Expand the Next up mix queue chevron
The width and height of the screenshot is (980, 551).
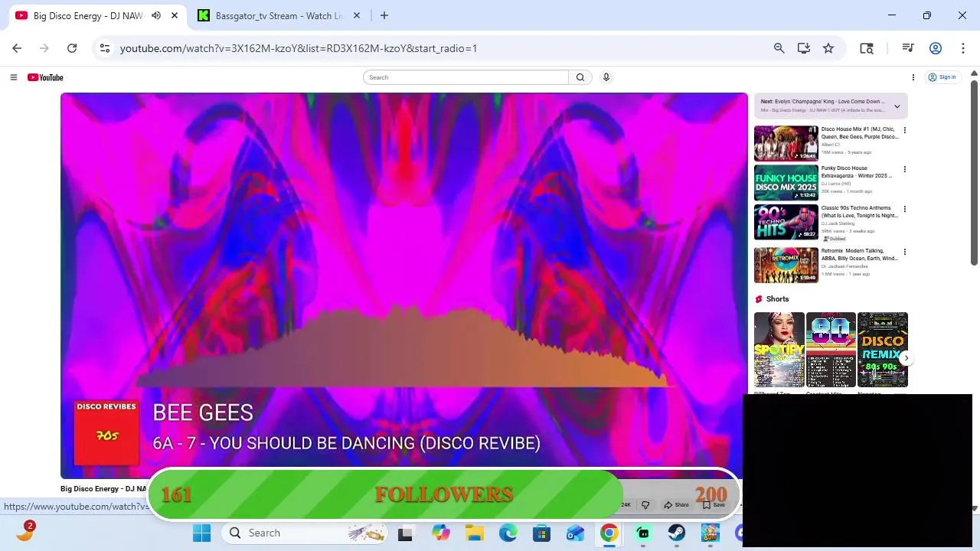tap(897, 106)
